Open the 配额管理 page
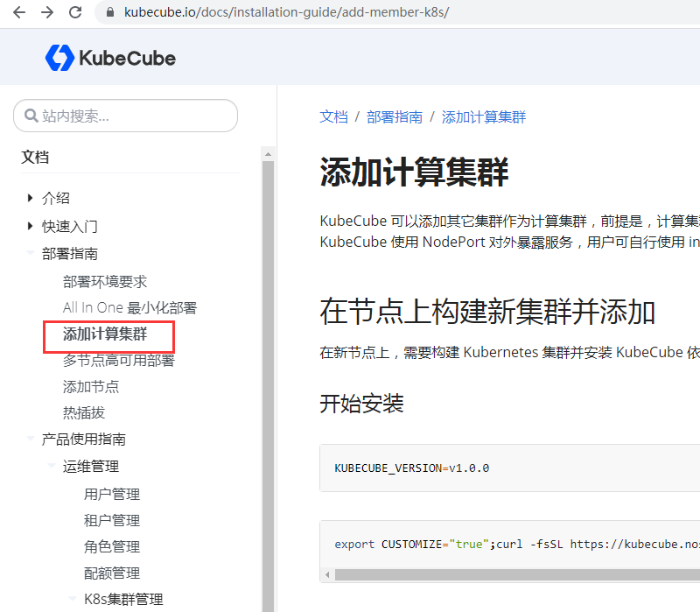Viewport: 700px width, 612px height. tap(112, 573)
